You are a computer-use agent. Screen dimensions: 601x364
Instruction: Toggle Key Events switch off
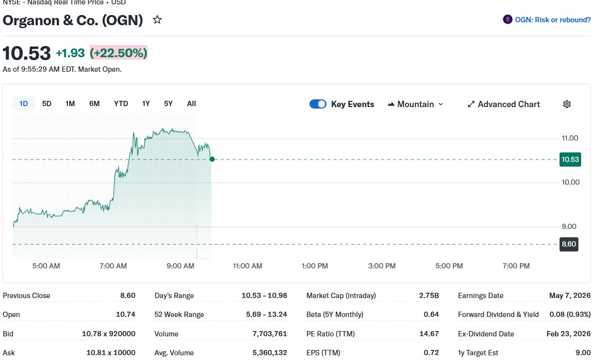pyautogui.click(x=318, y=104)
